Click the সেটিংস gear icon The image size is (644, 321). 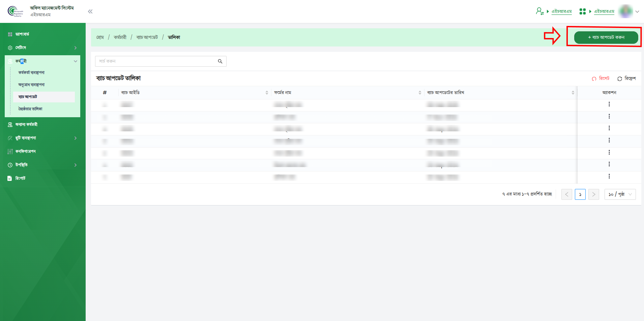pos(10,48)
